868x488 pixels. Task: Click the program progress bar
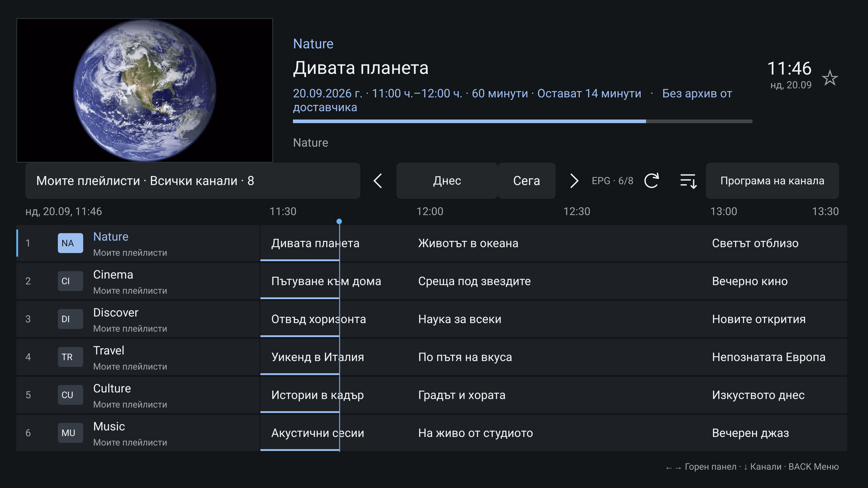pyautogui.click(x=523, y=121)
